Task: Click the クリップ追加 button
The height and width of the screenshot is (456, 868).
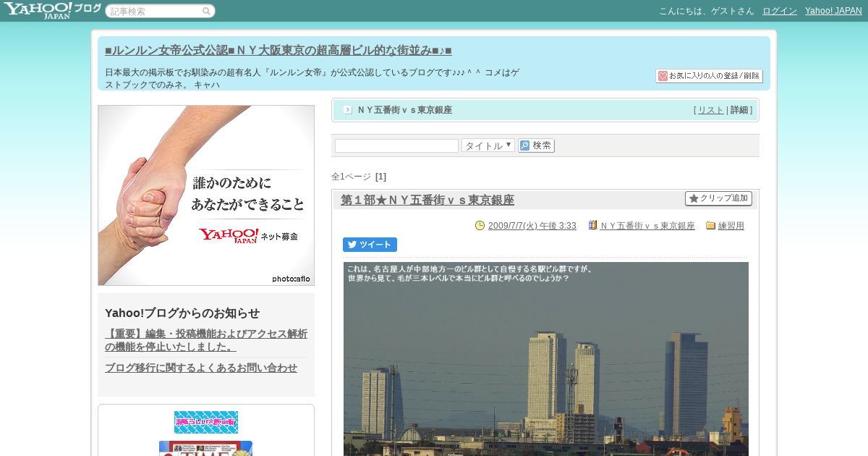Action: 718,198
